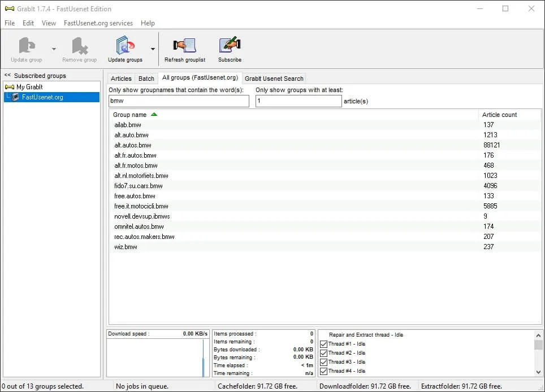Viewport: 545px width, 392px height.
Task: Toggle the Thread #4 checkbox
Action: click(x=323, y=371)
